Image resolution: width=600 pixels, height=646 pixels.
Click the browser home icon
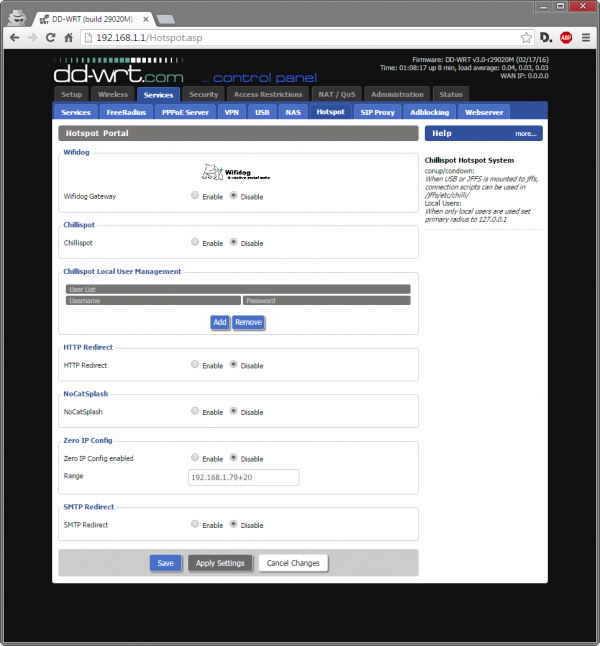[x=70, y=37]
